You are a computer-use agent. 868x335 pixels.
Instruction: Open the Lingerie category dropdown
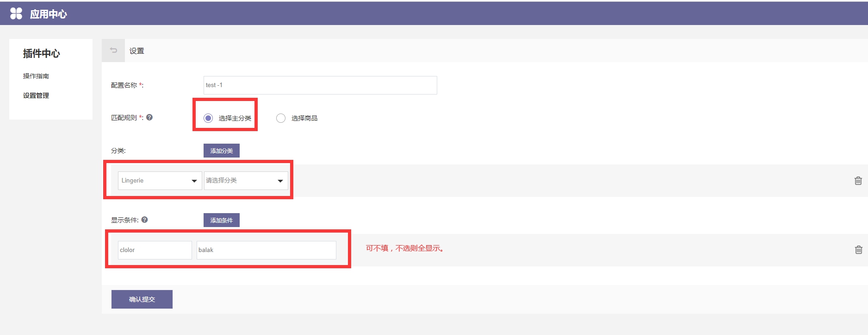click(160, 181)
